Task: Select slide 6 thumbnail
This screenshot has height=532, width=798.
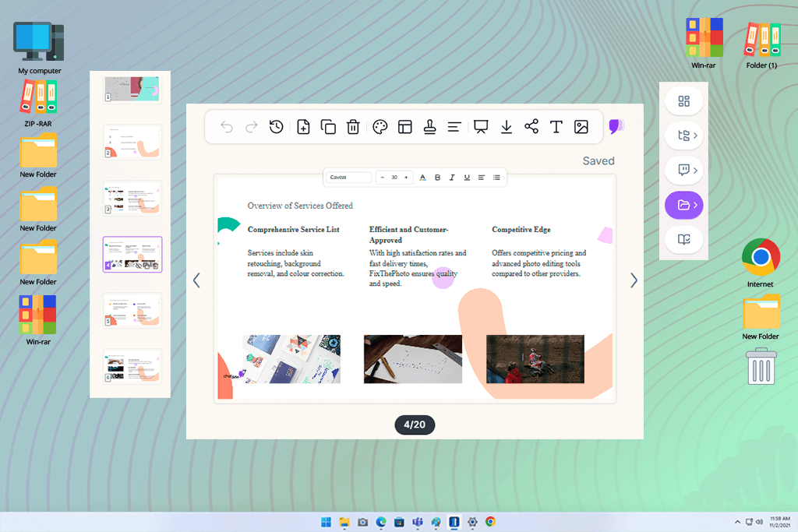Action: [x=132, y=366]
